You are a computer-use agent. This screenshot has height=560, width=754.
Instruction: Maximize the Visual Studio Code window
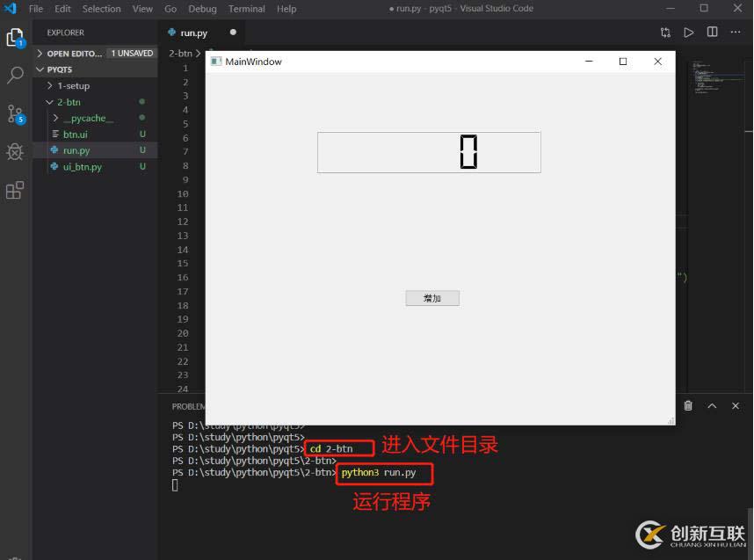click(704, 8)
